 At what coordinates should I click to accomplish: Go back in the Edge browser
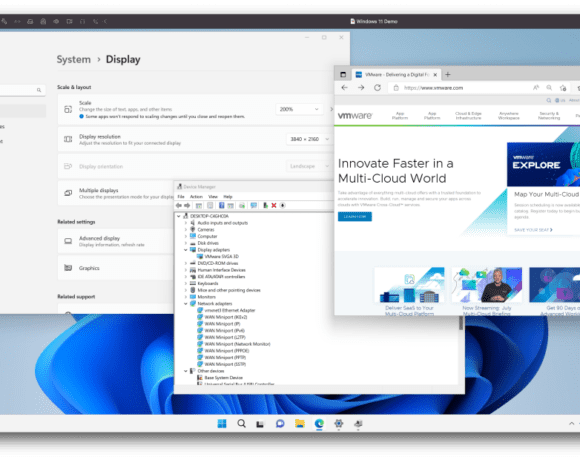(x=344, y=88)
